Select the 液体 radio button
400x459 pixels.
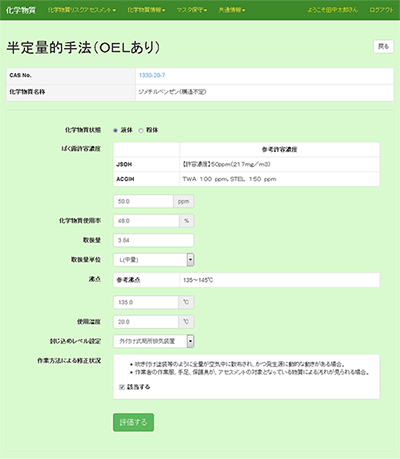click(x=115, y=130)
